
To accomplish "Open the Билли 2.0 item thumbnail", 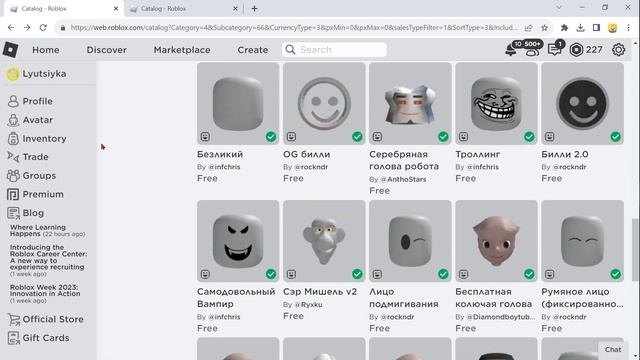I will click(x=582, y=104).
